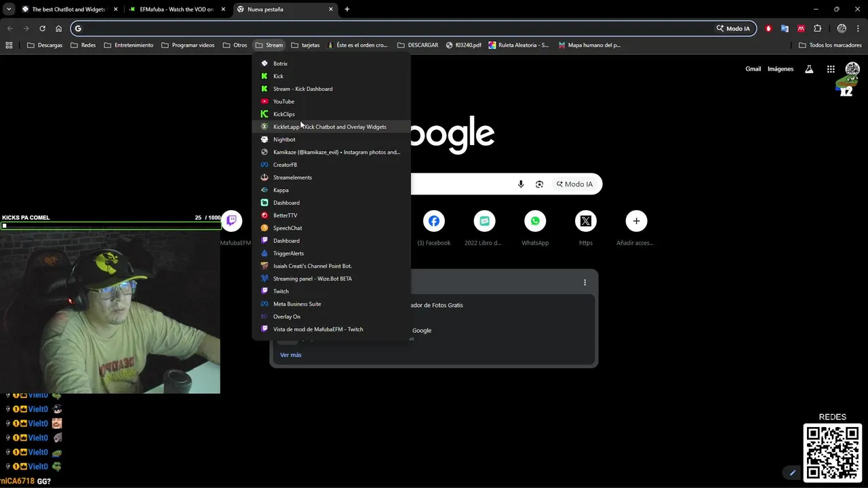
Task: Open the TriggerAlerts bookmark
Action: [331, 253]
